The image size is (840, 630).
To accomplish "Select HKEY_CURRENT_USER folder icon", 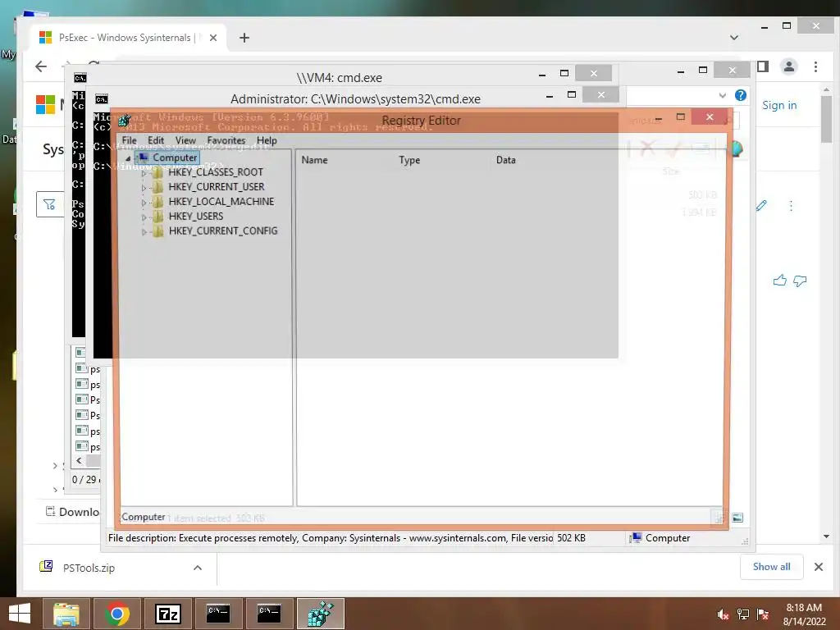I will pyautogui.click(x=157, y=186).
